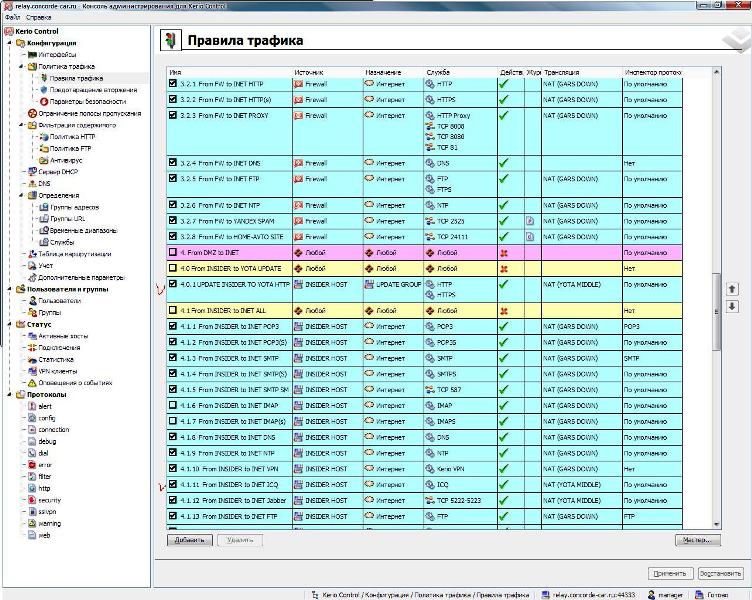Click the Применить button
Screen dimensions: 752x600
[670, 573]
